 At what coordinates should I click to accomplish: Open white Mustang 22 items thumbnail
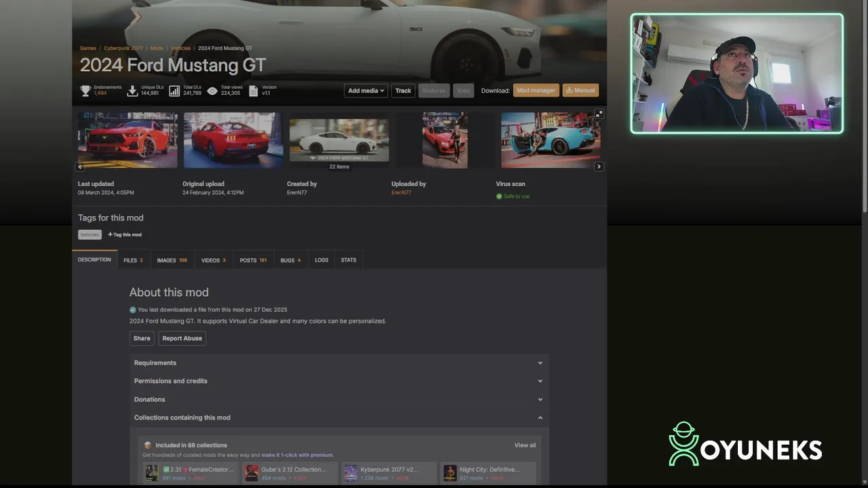pos(339,140)
